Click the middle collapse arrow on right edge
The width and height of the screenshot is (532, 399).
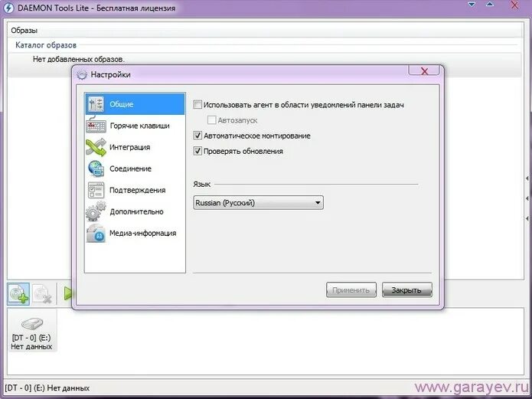click(527, 198)
